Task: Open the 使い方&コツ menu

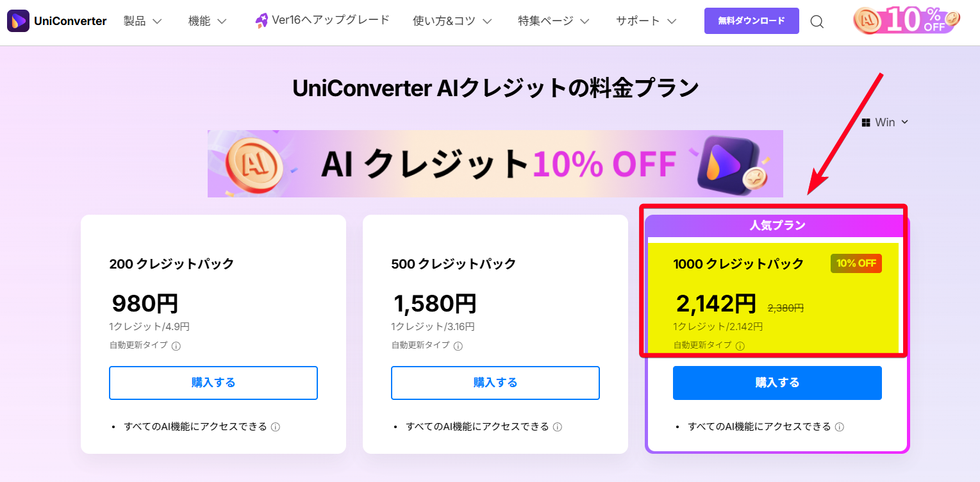Action: coord(452,21)
